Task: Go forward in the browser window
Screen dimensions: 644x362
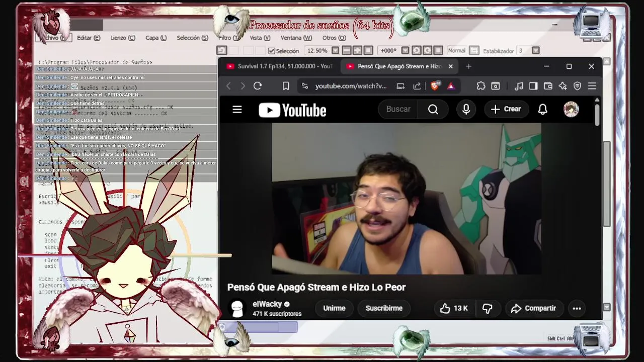Action: point(243,86)
